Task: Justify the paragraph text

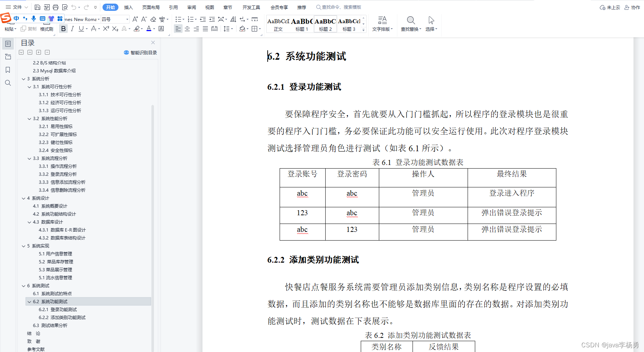Action: tap(205, 29)
